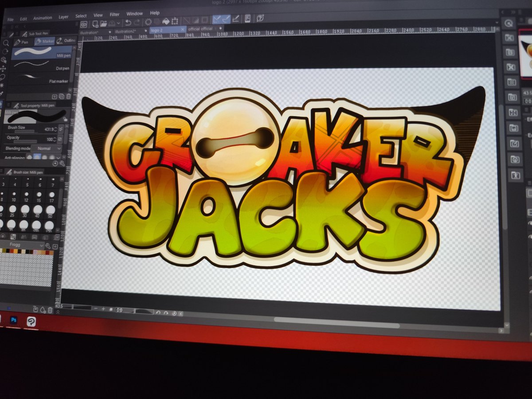Click the Scale/Rotate transform toolbar icon

175,21
